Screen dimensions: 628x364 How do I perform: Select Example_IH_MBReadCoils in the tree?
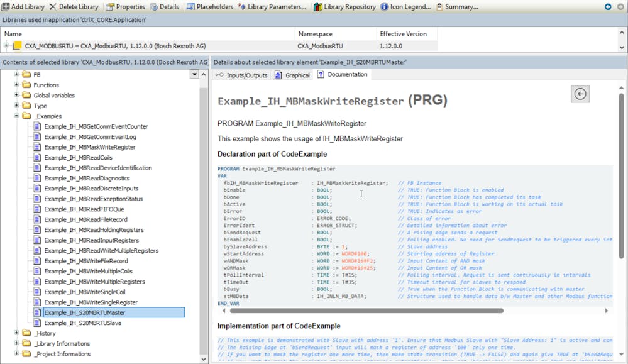pos(78,158)
